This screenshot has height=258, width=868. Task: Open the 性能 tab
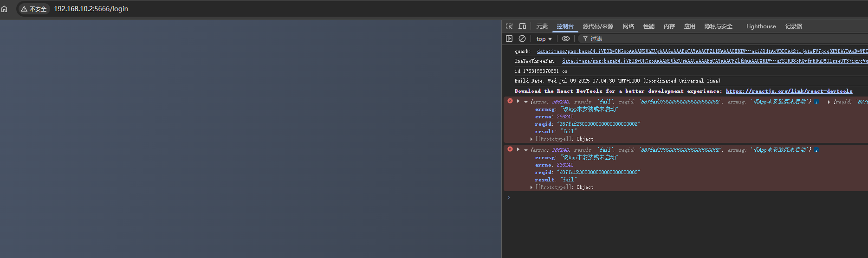pyautogui.click(x=648, y=26)
